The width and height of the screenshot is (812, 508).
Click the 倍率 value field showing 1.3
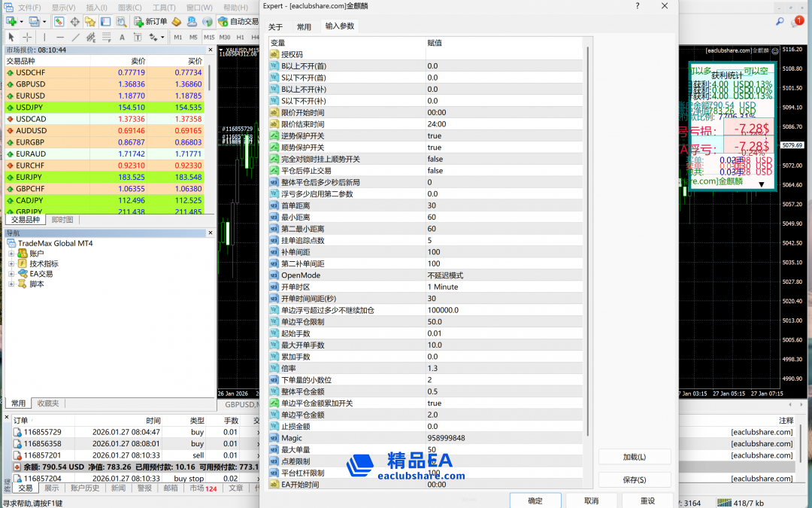tap(433, 369)
